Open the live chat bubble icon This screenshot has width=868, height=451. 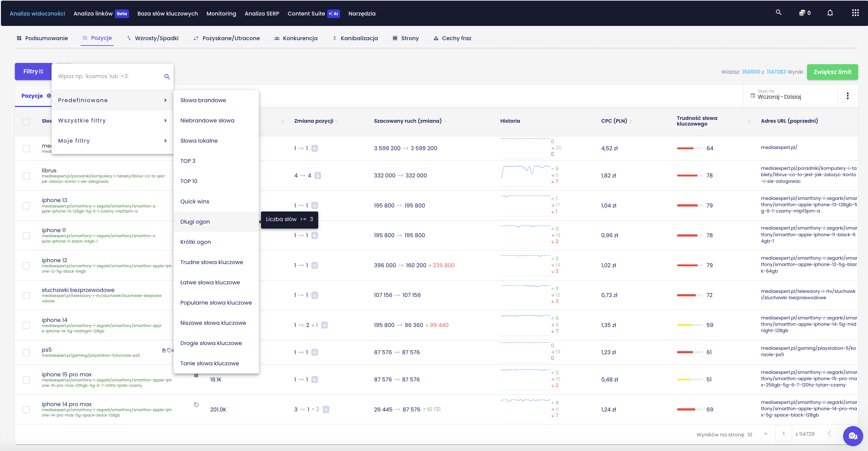coord(853,436)
